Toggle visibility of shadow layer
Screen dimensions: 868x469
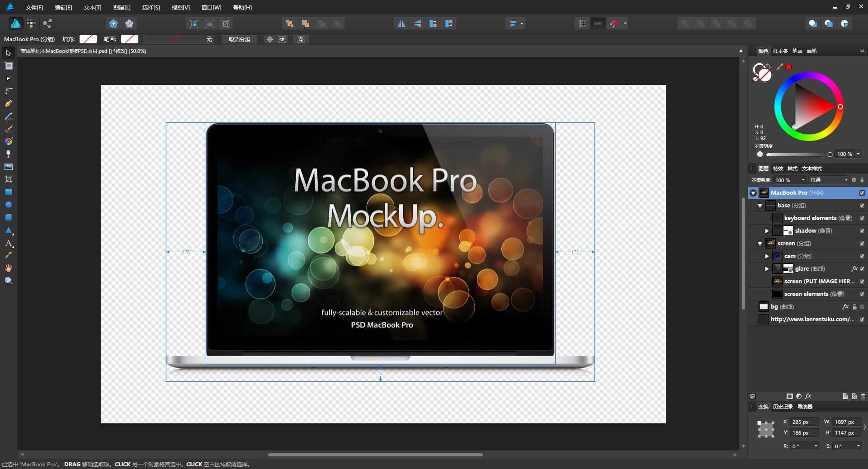tap(862, 231)
